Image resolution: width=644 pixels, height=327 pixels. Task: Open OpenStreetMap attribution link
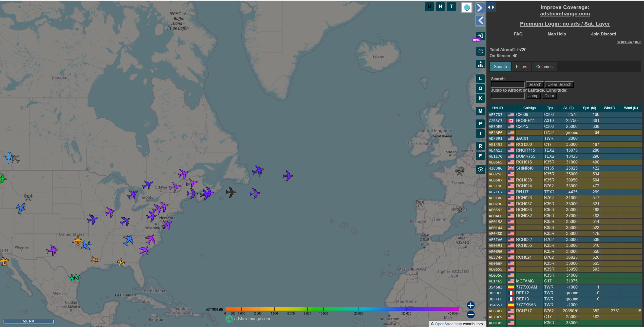(448, 324)
